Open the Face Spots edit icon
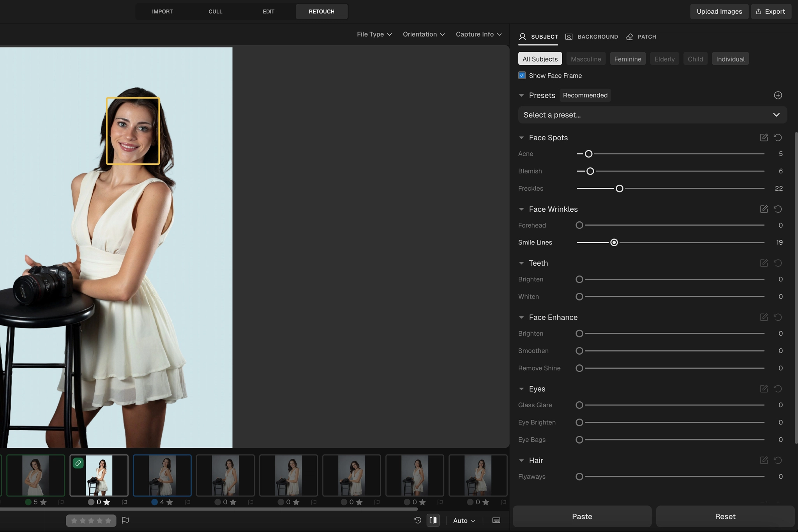This screenshot has height=532, width=798. 764,138
